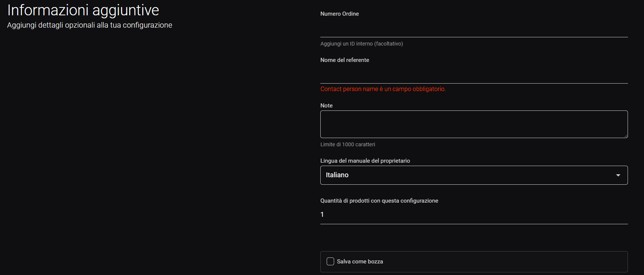This screenshot has width=644, height=275.
Task: Open the Lingua del manuale dropdown
Action: 474,175
